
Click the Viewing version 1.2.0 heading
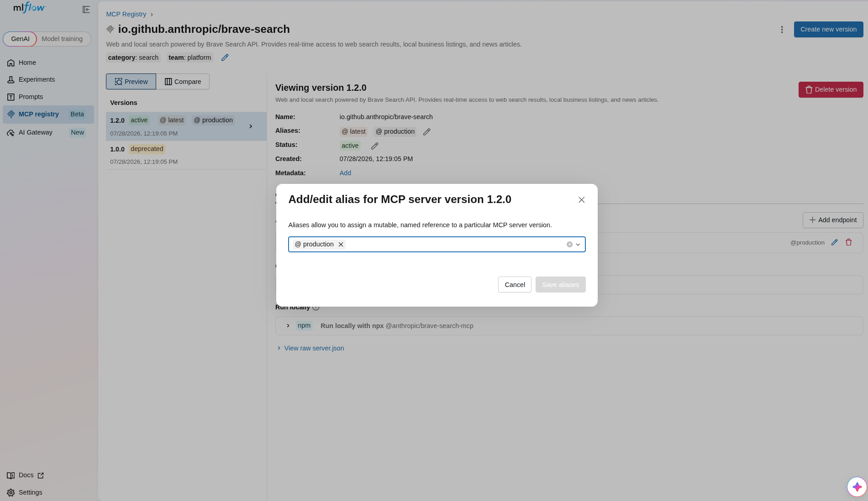tap(321, 88)
